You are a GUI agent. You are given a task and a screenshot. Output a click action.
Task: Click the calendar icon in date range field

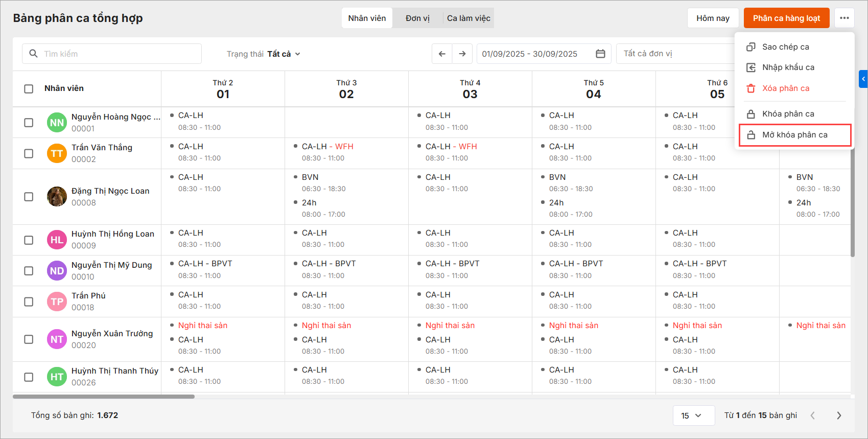pos(600,54)
